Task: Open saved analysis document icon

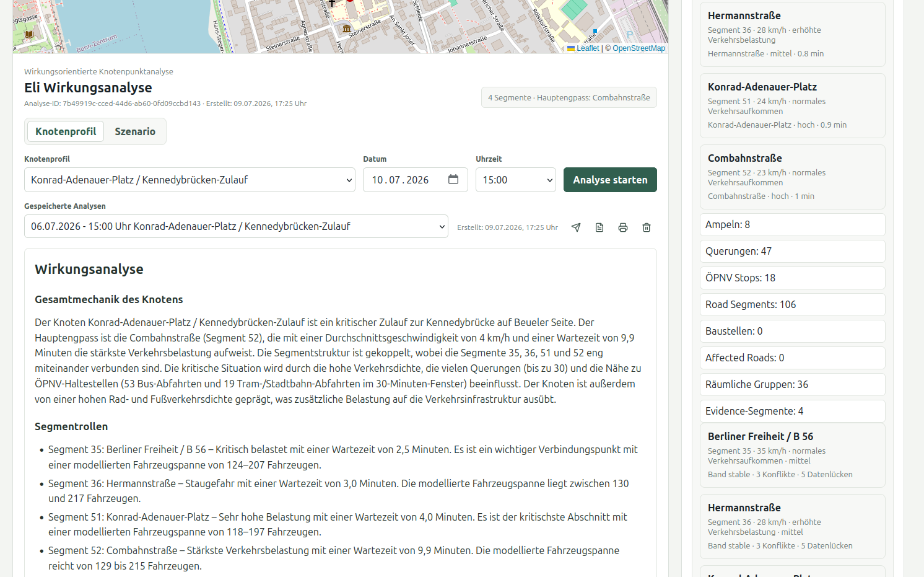Action: 599,227
